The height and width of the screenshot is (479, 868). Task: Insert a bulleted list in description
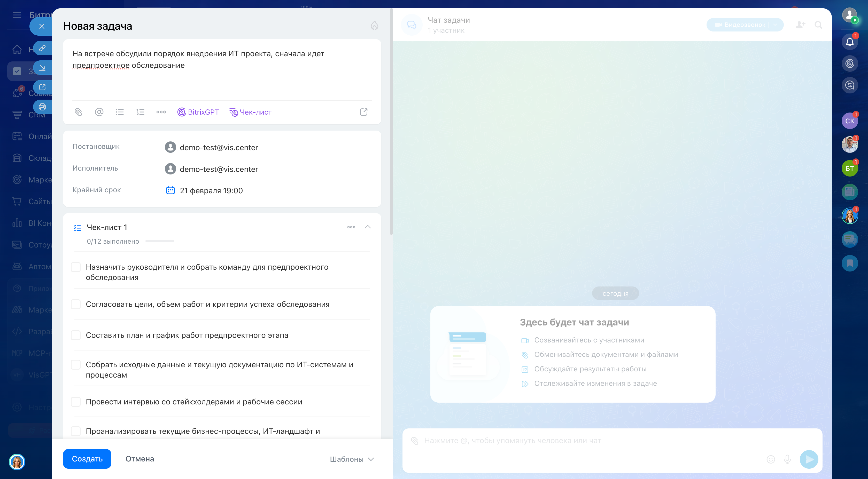click(120, 112)
